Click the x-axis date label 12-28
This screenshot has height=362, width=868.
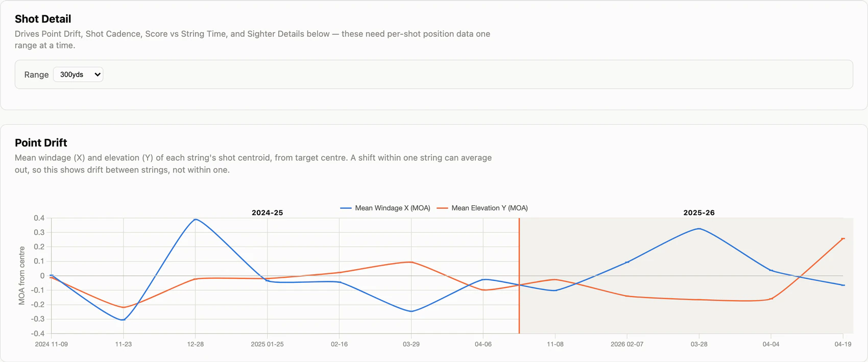click(x=196, y=344)
